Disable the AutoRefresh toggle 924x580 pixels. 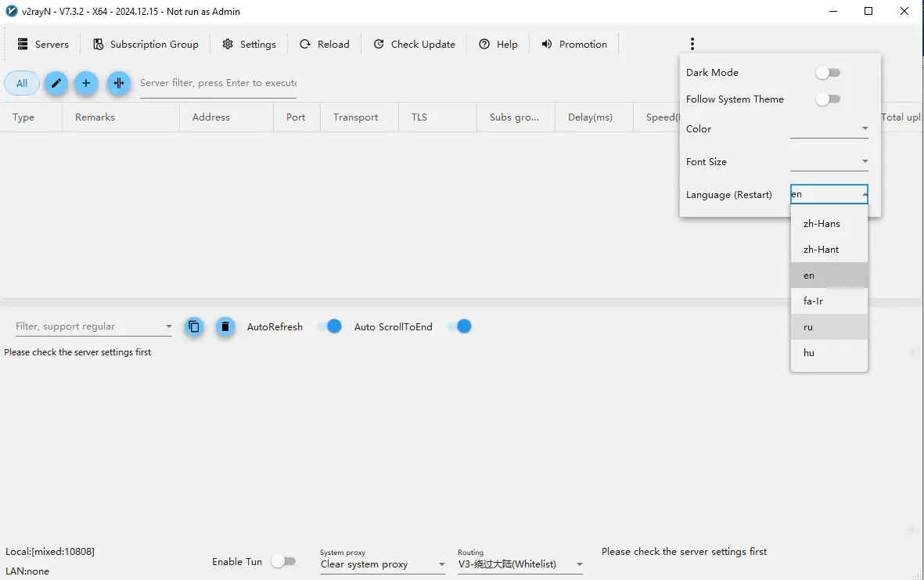(x=329, y=326)
